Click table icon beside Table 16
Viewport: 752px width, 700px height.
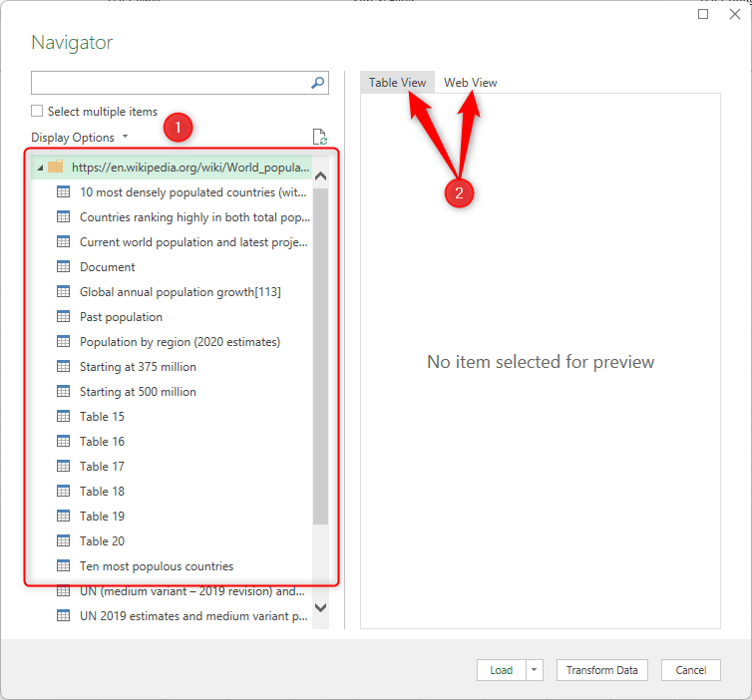coord(63,441)
